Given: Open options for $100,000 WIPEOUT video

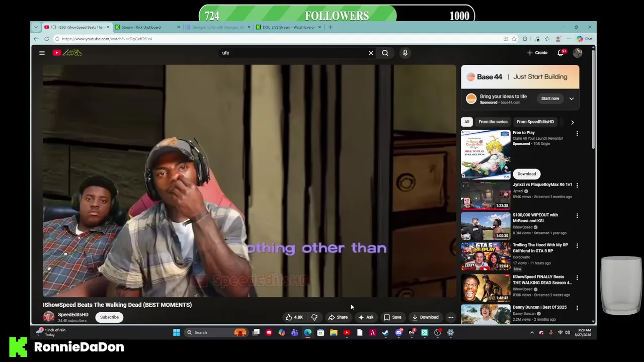Looking at the screenshot, I should [577, 216].
